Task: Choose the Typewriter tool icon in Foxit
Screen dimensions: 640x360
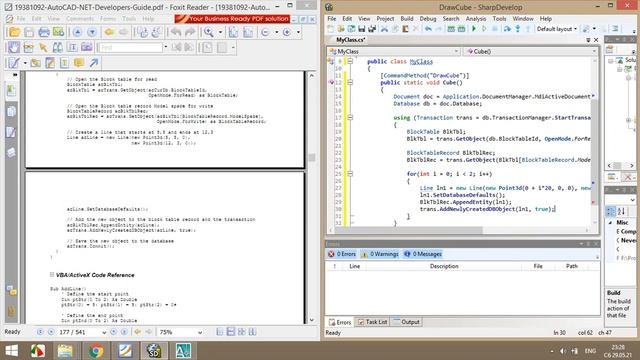Action: point(64,63)
